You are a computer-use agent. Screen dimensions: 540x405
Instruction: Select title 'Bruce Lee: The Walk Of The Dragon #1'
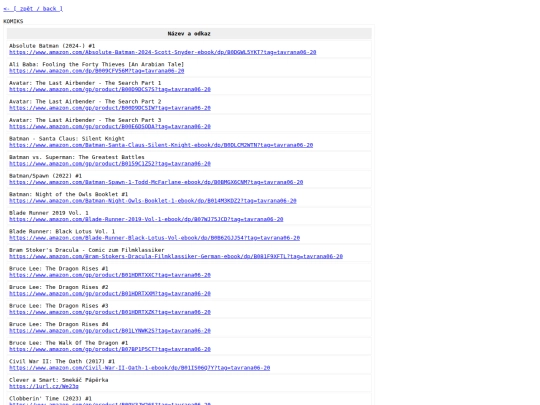click(69, 343)
